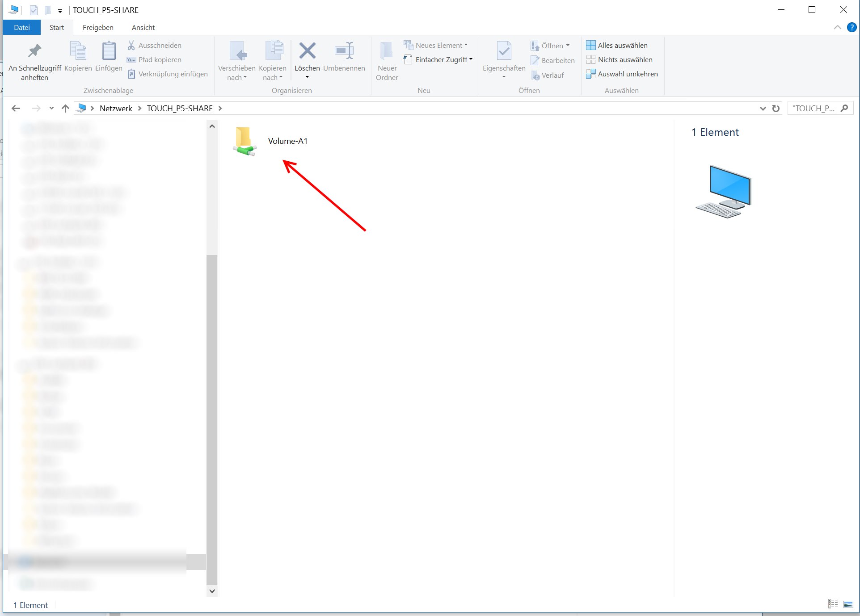Image resolution: width=860 pixels, height=616 pixels.
Task: Click the navigation pane scroll down arrow
Action: tap(212, 591)
